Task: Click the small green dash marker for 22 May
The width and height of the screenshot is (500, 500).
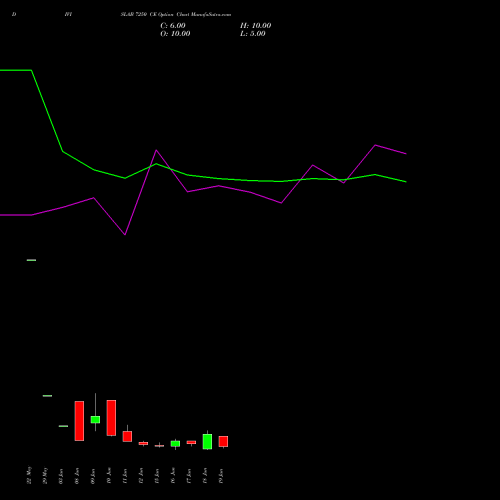Action: coord(31,260)
